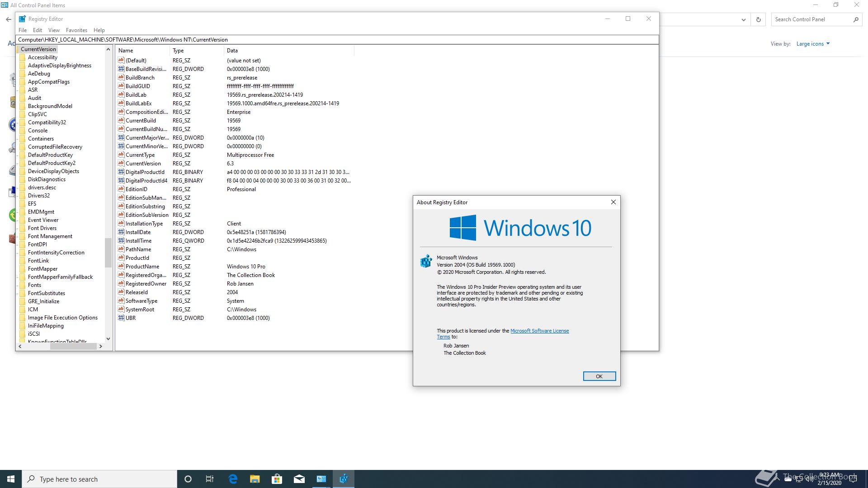The width and height of the screenshot is (868, 488).
Task: Click the Image File Execution Options folder icon
Action: point(22,318)
